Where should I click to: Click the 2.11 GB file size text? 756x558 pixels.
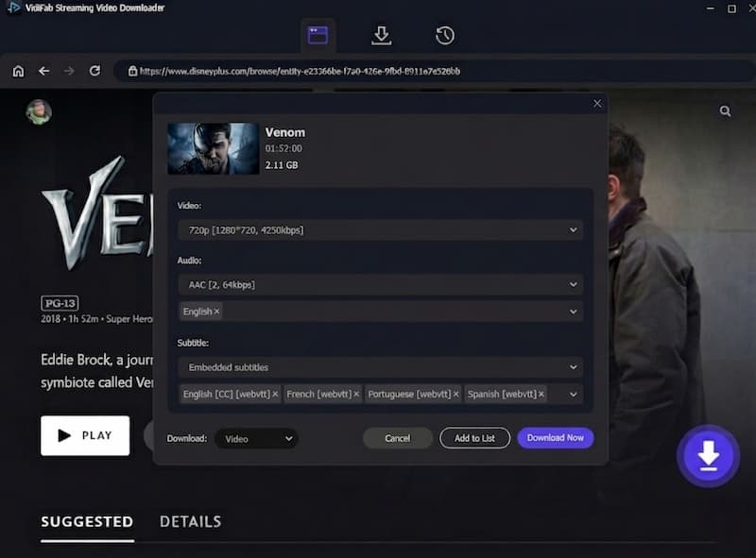tap(282, 165)
